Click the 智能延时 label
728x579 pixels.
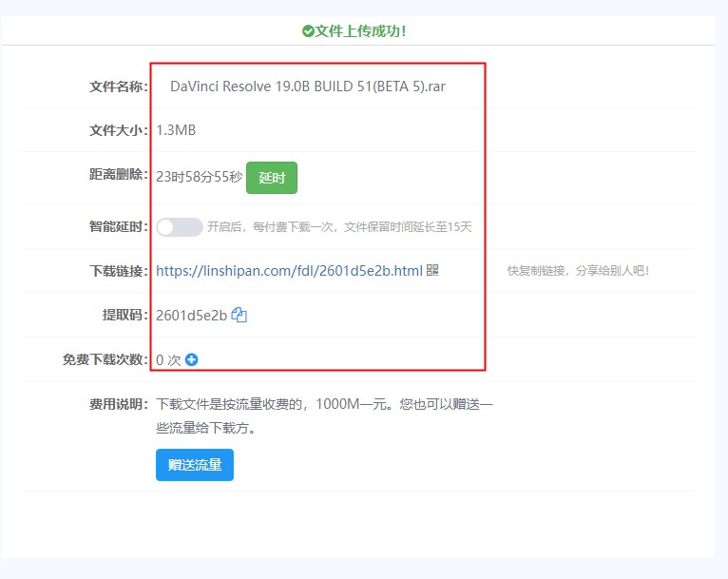tap(119, 226)
